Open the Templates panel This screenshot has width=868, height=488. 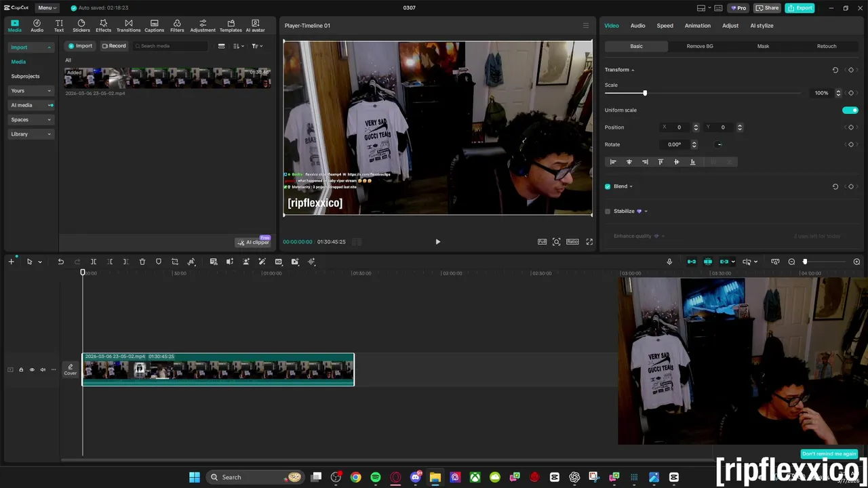[x=231, y=26]
